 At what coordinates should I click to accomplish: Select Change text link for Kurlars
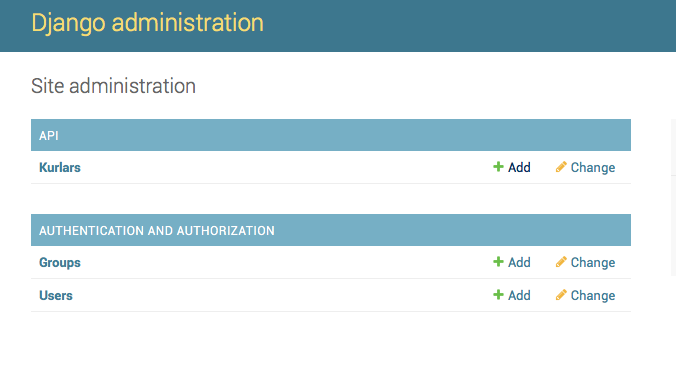(x=593, y=167)
